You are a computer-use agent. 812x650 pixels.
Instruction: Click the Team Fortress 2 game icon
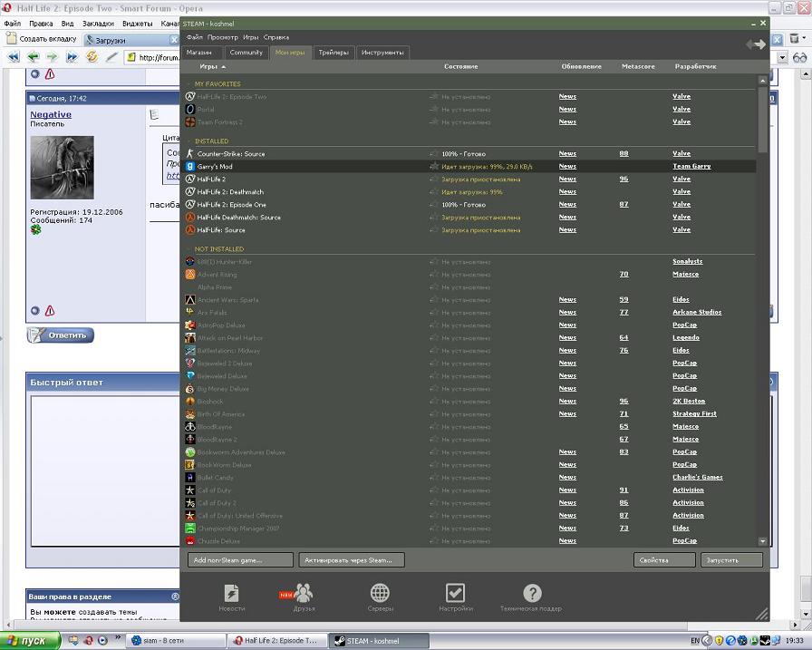pos(190,122)
